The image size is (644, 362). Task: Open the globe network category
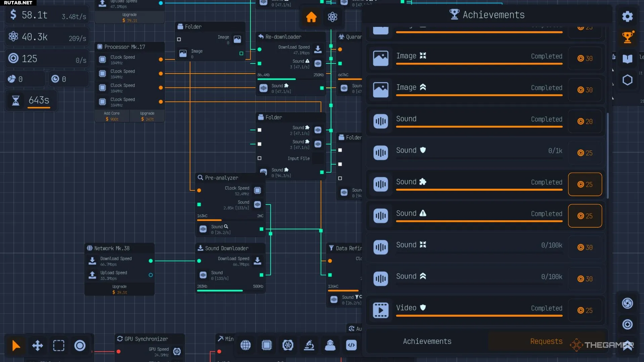(x=245, y=345)
